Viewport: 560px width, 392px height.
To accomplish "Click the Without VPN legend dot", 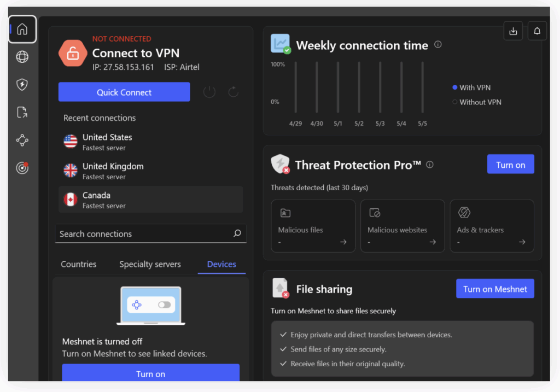I will [454, 102].
